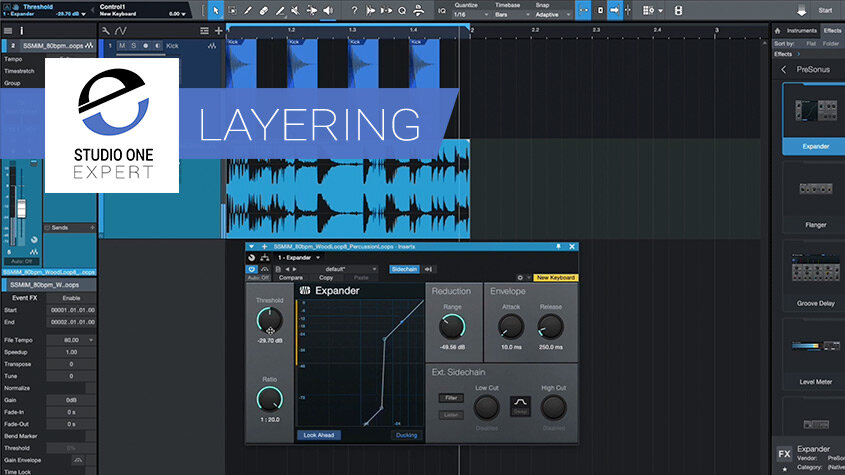Select the Arrow tool in the toolbar
Screen dimensions: 845x475
pyautogui.click(x=216, y=10)
